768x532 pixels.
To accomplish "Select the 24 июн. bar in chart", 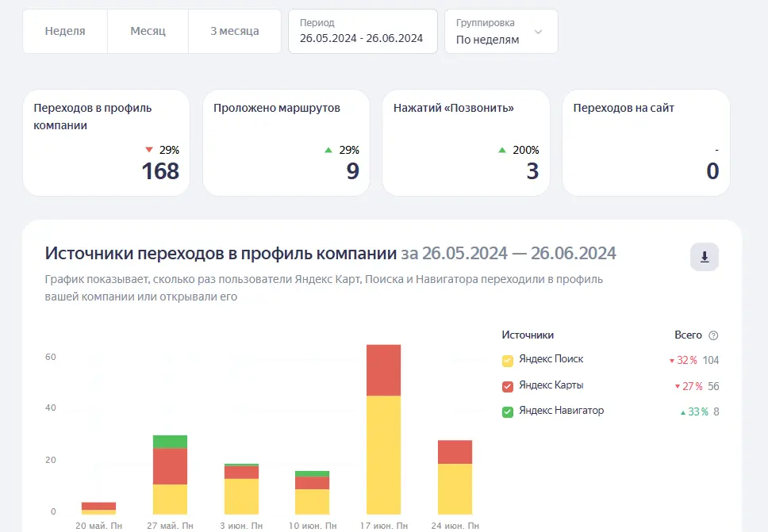I will 455,477.
